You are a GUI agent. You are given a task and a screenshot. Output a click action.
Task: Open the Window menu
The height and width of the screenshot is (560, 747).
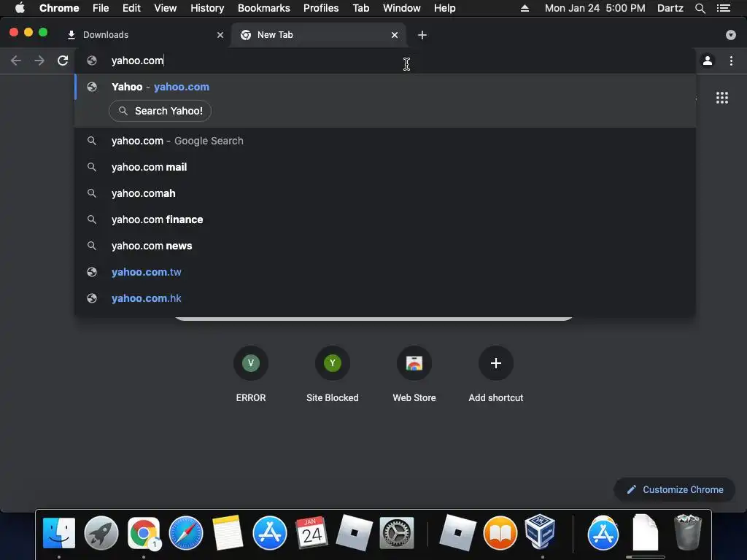402,8
